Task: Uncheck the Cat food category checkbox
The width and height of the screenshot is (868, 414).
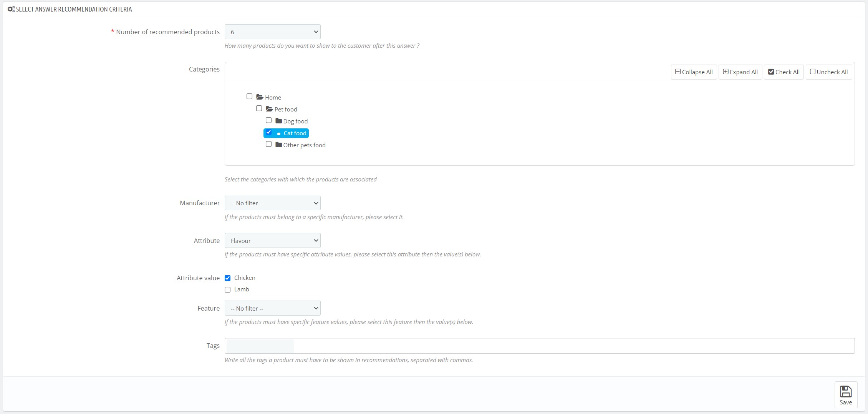Action: [x=269, y=133]
